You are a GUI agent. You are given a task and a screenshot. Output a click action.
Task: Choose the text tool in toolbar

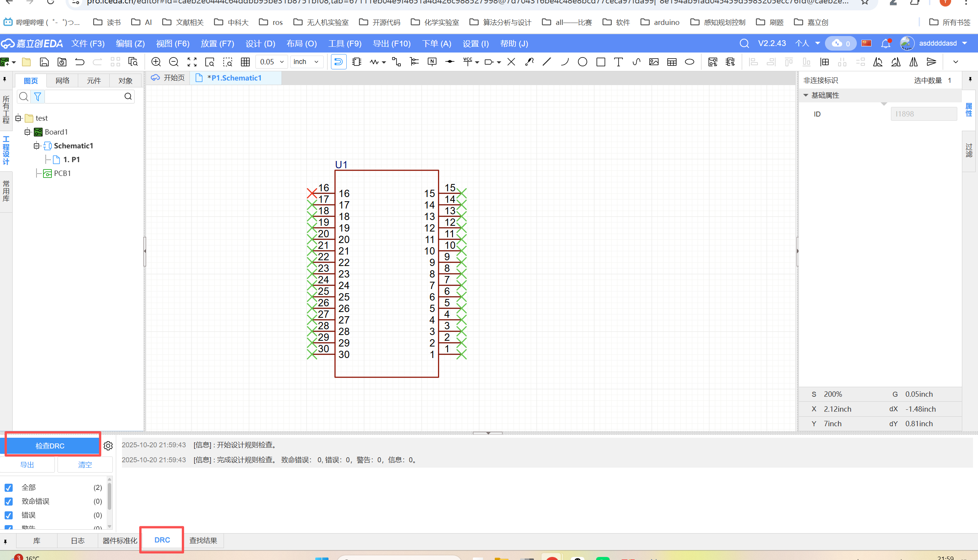(x=618, y=62)
